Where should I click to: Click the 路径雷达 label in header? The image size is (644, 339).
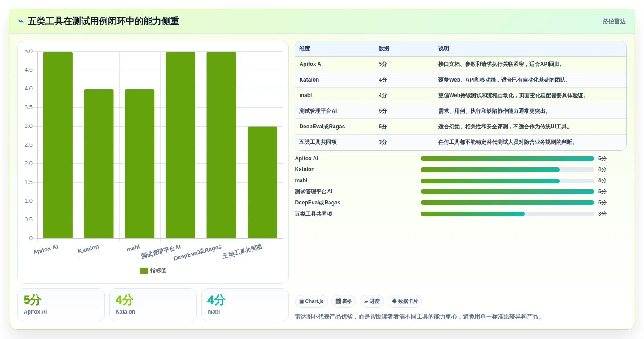(614, 21)
